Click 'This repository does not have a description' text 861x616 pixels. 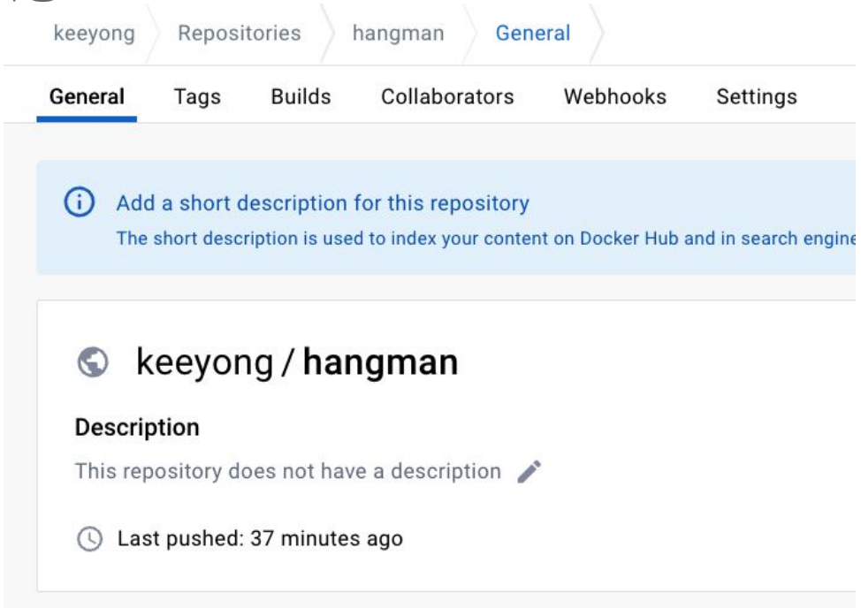tap(288, 471)
